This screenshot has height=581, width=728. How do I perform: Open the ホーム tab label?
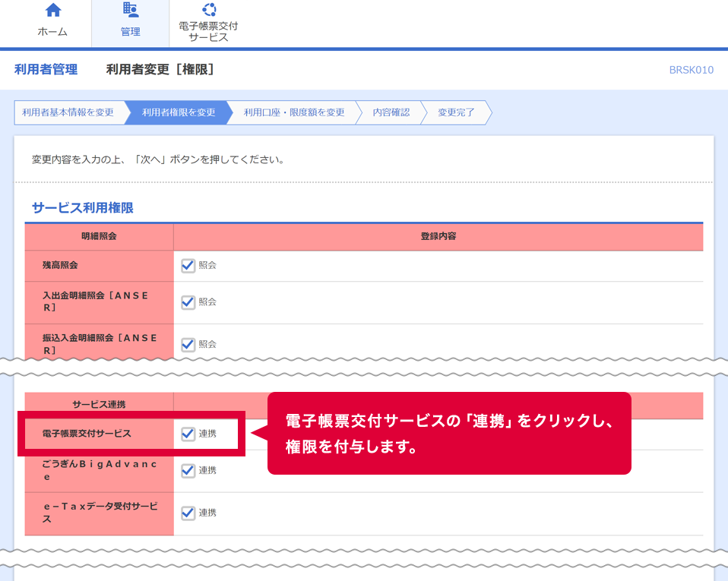(52, 32)
